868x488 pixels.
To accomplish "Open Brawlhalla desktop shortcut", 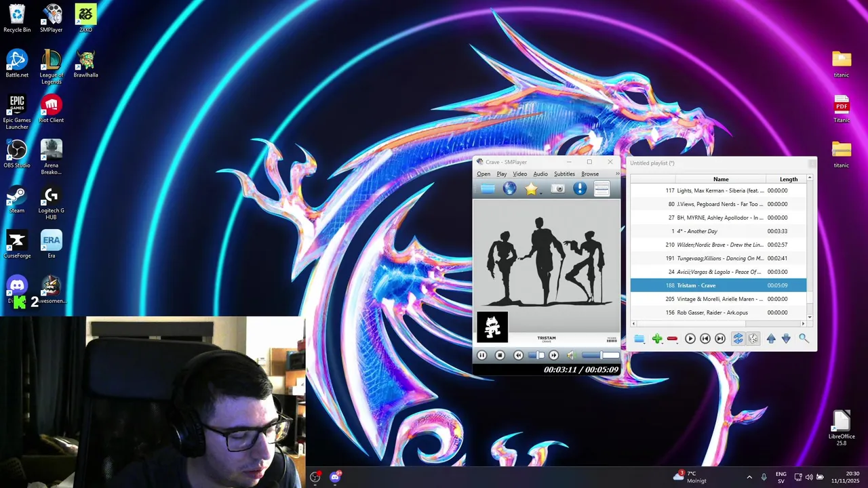I will tap(85, 64).
